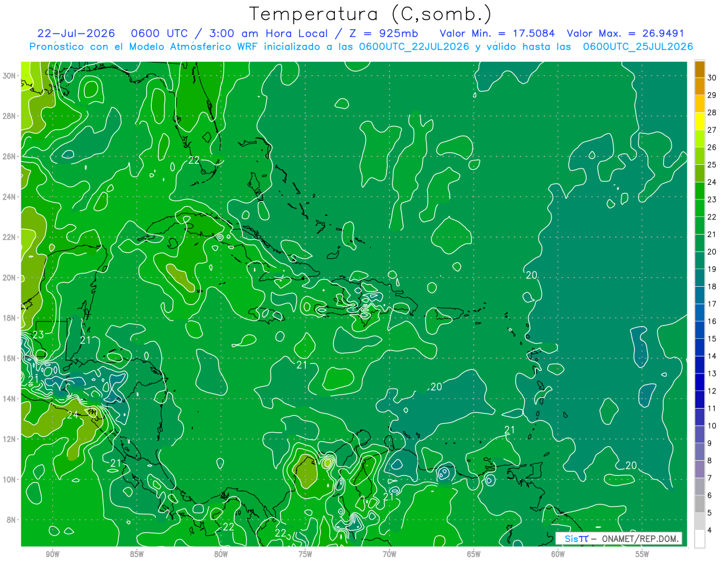Click the '30' label on the color scale
This screenshot has height=562, width=728.
coord(712,78)
